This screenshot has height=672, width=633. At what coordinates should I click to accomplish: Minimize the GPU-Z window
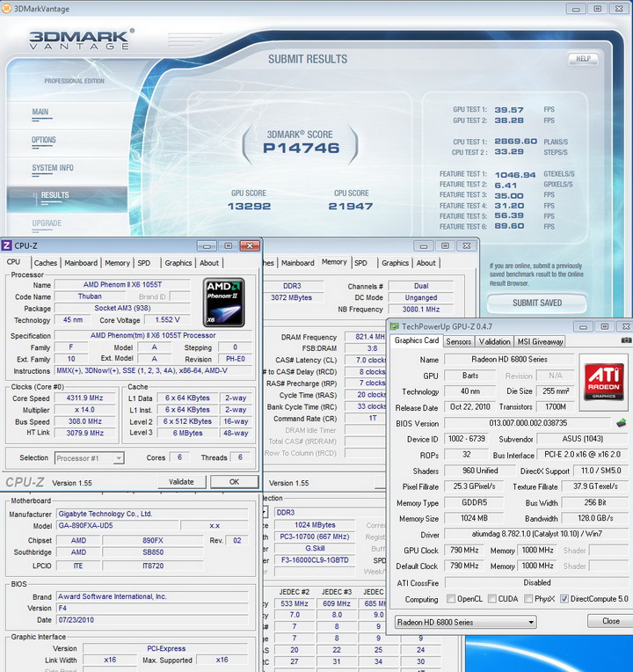(583, 327)
